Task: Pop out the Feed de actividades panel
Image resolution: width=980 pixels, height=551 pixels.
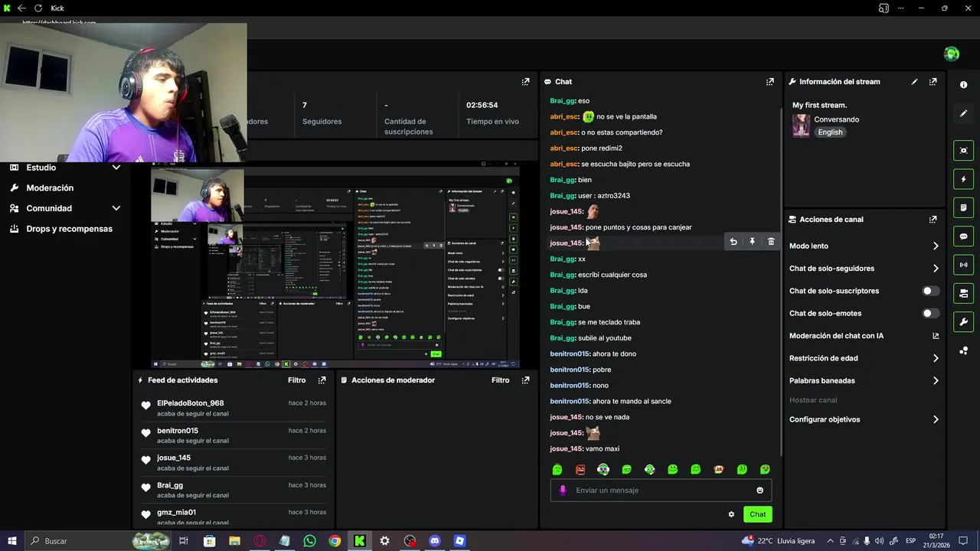Action: click(322, 380)
